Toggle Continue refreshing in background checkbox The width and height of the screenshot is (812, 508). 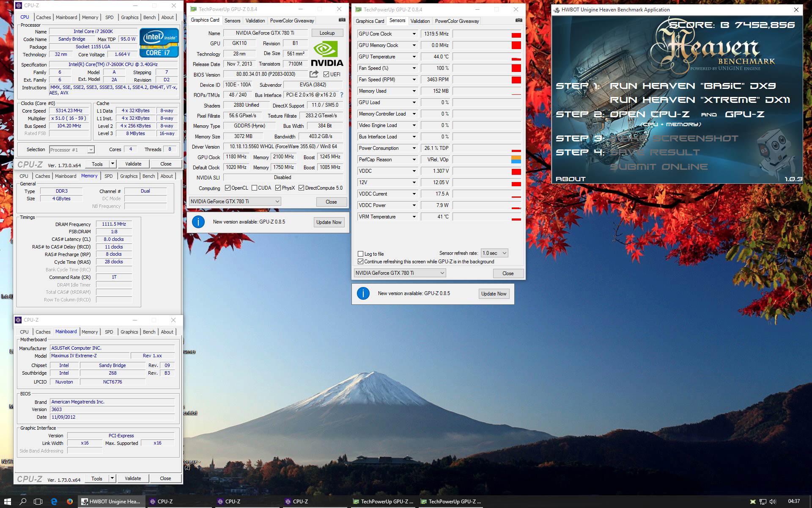click(x=361, y=262)
